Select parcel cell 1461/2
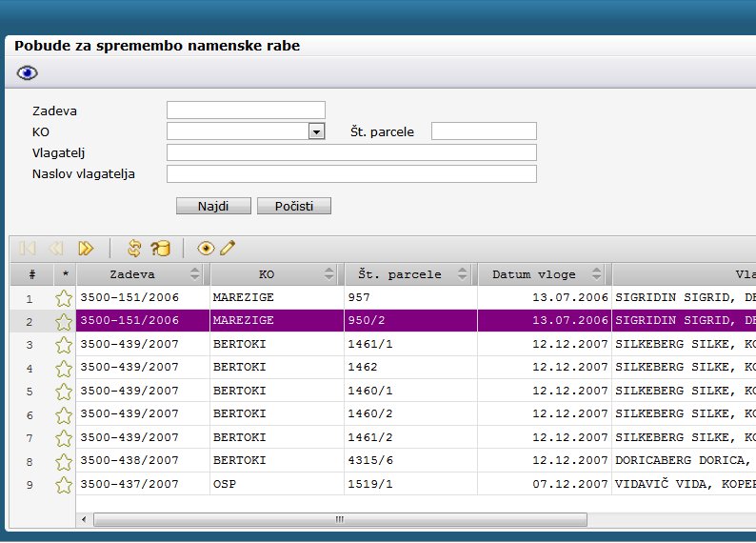This screenshot has height=543, width=756. 410,437
